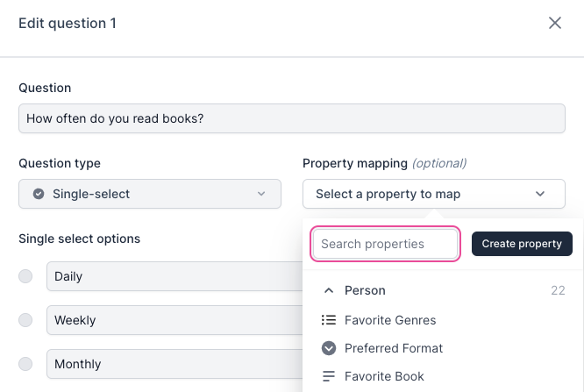This screenshot has height=392, width=584.
Task: Collapse the Person group chevron
Action: click(x=329, y=290)
